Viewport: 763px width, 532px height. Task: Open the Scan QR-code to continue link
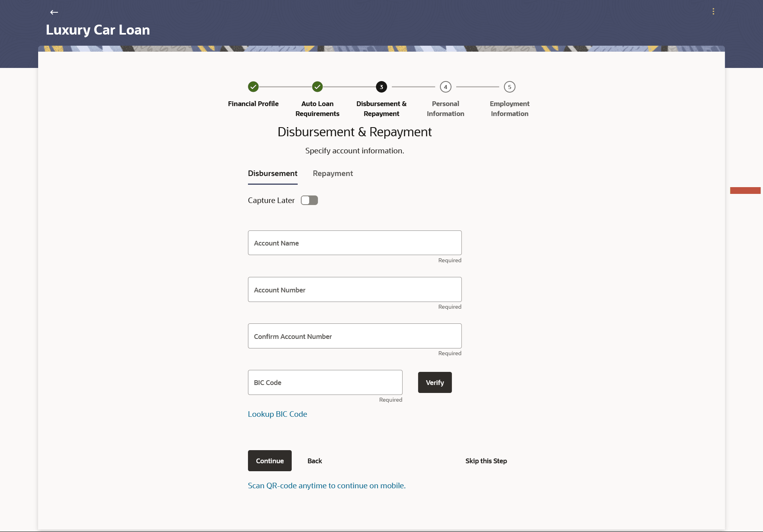coord(327,486)
